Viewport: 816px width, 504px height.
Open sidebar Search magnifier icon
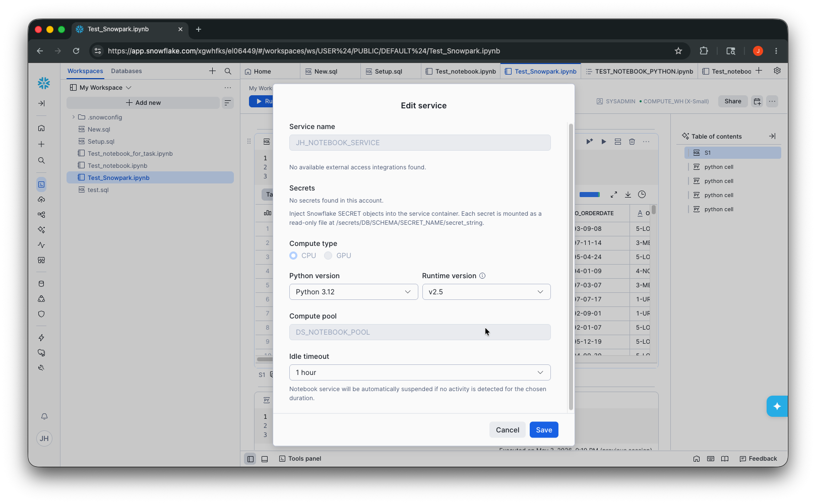click(x=41, y=161)
